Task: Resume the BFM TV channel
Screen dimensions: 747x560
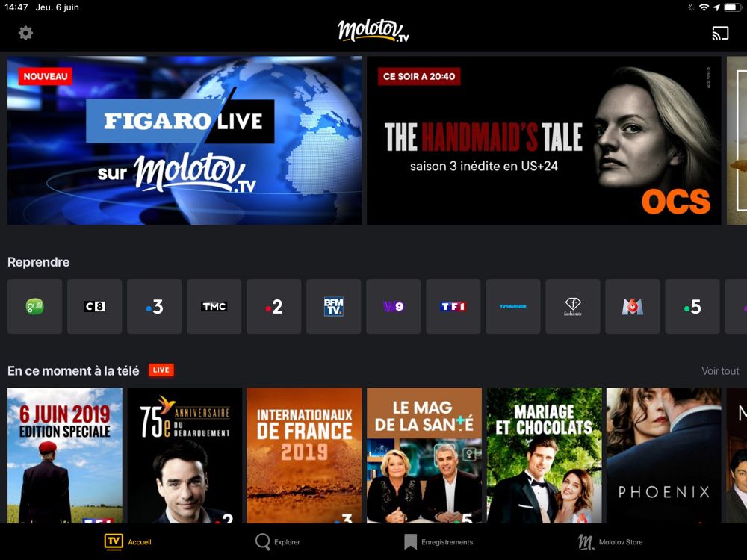Action: point(333,306)
